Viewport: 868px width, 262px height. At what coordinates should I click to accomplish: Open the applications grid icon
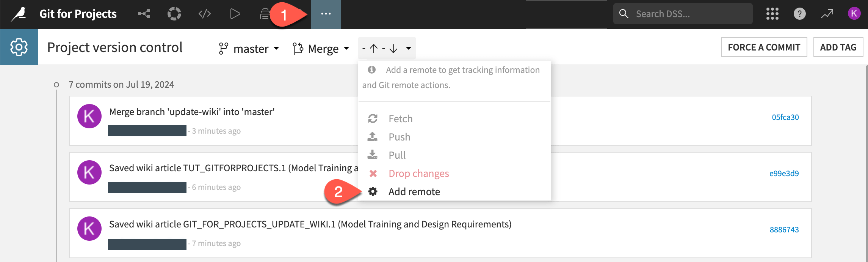(x=772, y=14)
